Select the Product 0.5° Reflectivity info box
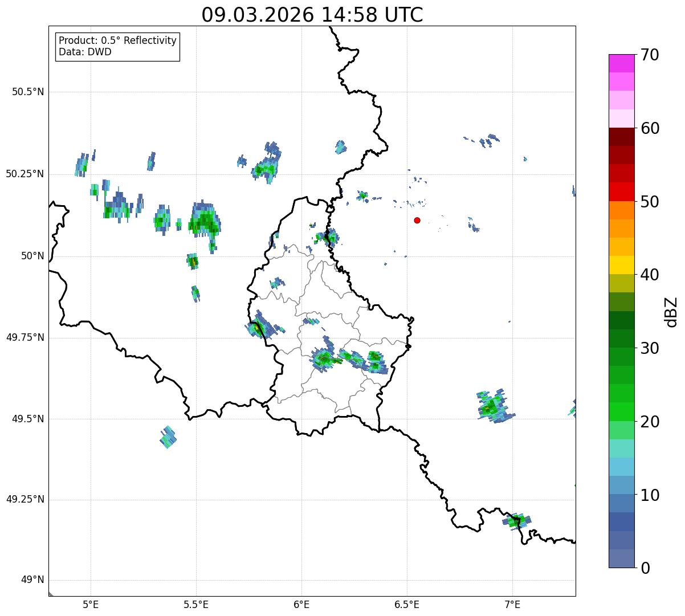 tap(117, 47)
